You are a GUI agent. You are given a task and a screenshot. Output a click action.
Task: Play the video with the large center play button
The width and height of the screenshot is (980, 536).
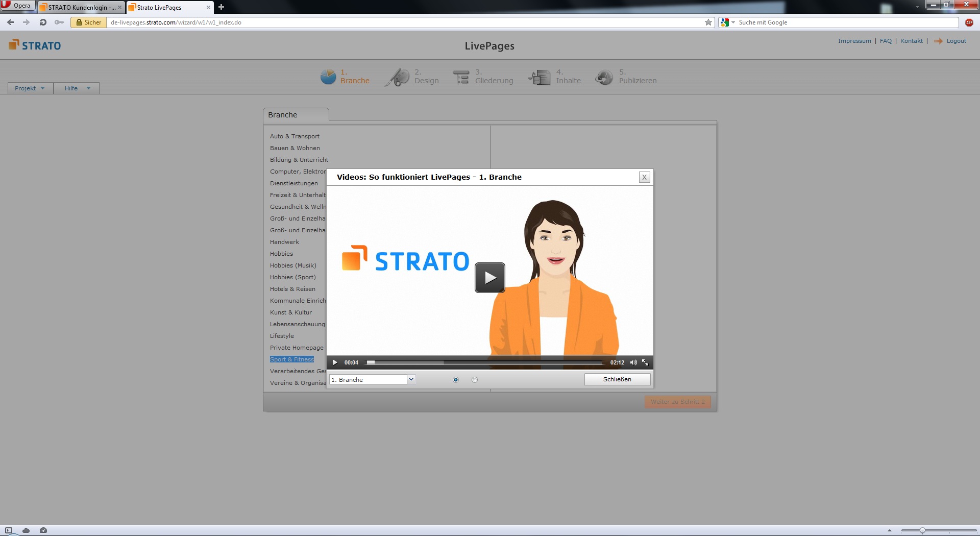click(x=489, y=278)
